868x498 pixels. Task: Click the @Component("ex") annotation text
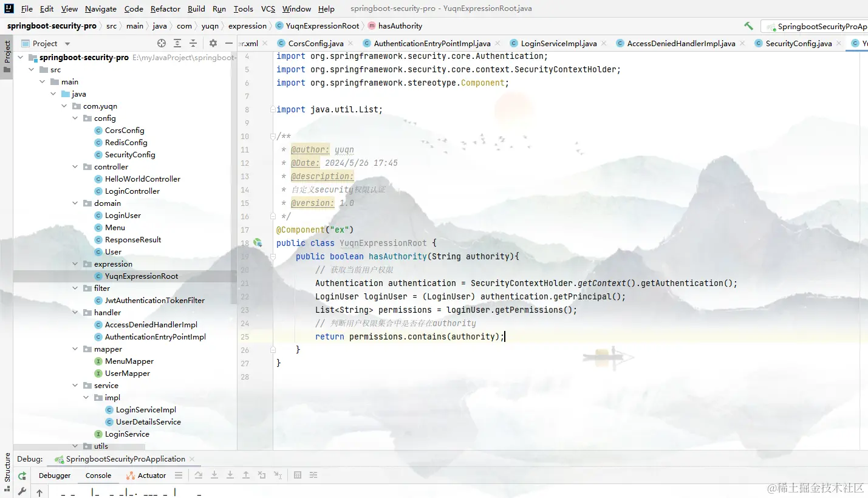(315, 230)
